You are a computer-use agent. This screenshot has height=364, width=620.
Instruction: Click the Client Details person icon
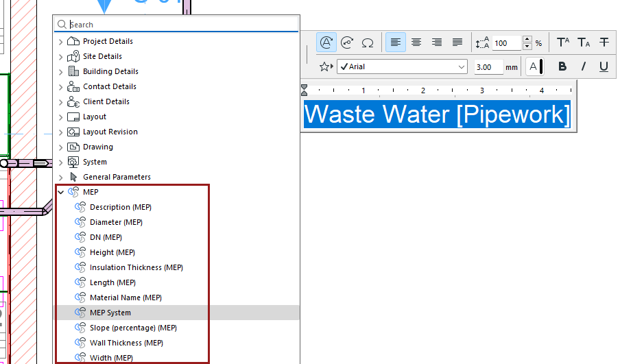(x=73, y=101)
